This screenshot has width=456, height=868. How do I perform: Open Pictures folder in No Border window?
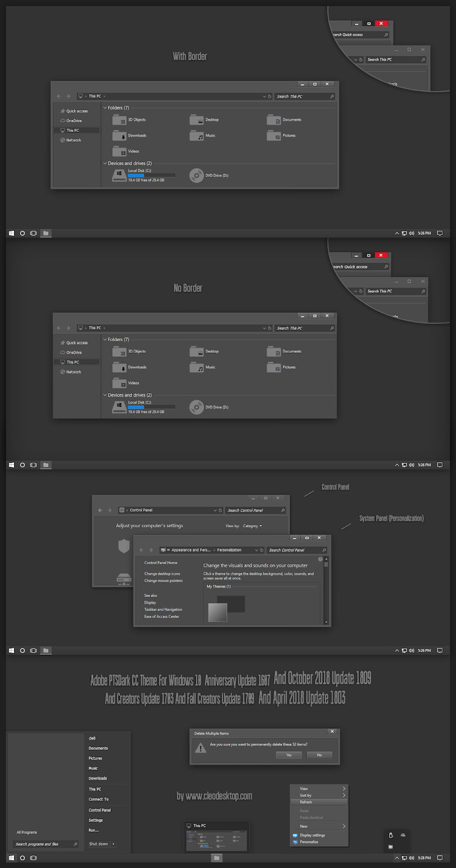281,367
